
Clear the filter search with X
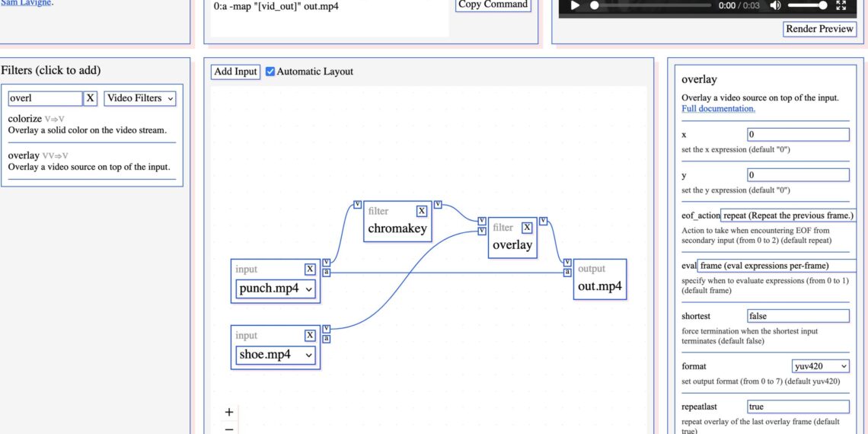pyautogui.click(x=91, y=98)
